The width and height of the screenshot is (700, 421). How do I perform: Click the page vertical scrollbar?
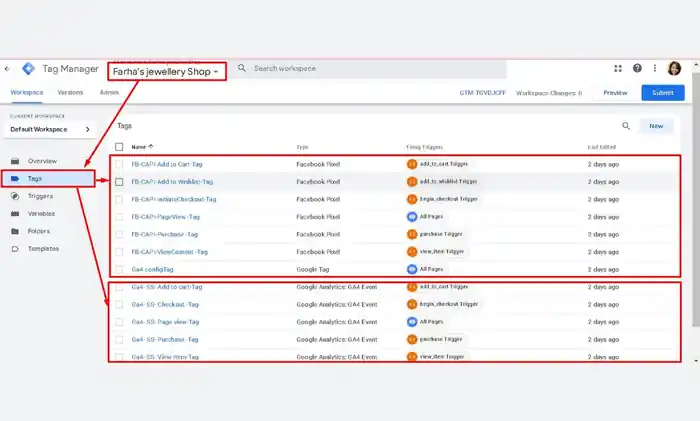[x=696, y=200]
